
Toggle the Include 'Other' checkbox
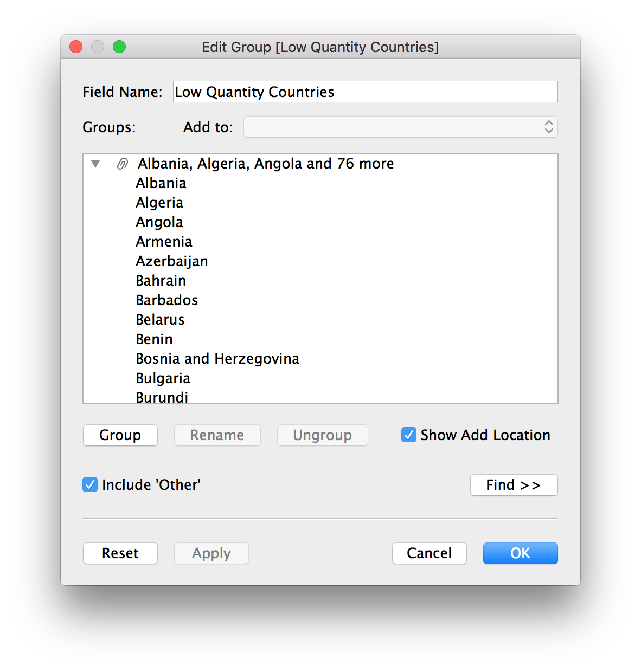pos(90,484)
